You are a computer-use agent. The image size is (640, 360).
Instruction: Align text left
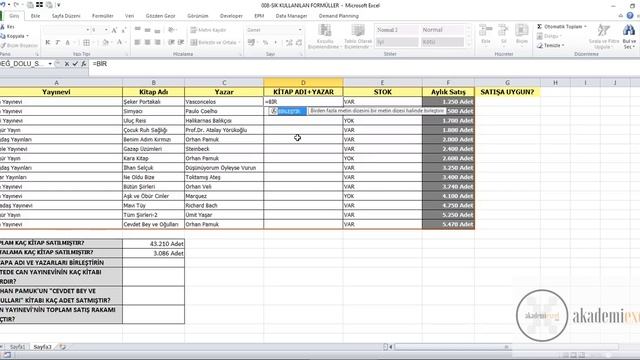[x=138, y=42]
